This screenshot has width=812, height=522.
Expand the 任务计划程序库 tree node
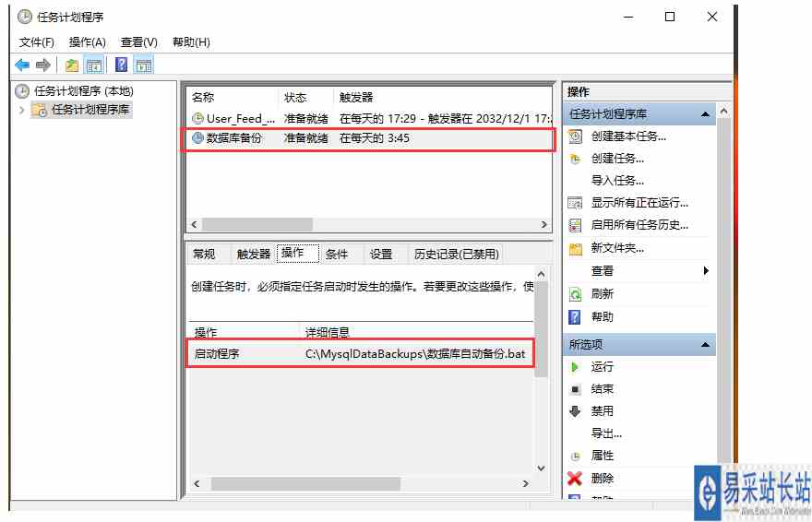[22, 110]
